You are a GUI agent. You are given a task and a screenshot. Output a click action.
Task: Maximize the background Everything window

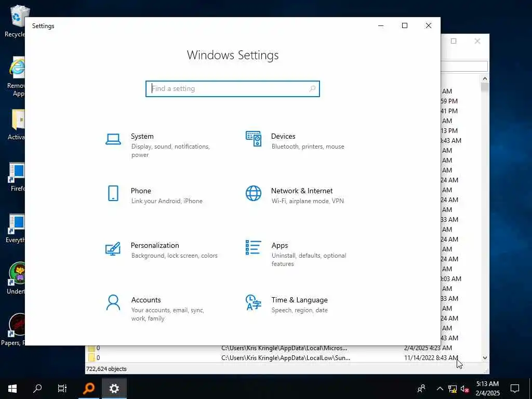[x=454, y=41]
